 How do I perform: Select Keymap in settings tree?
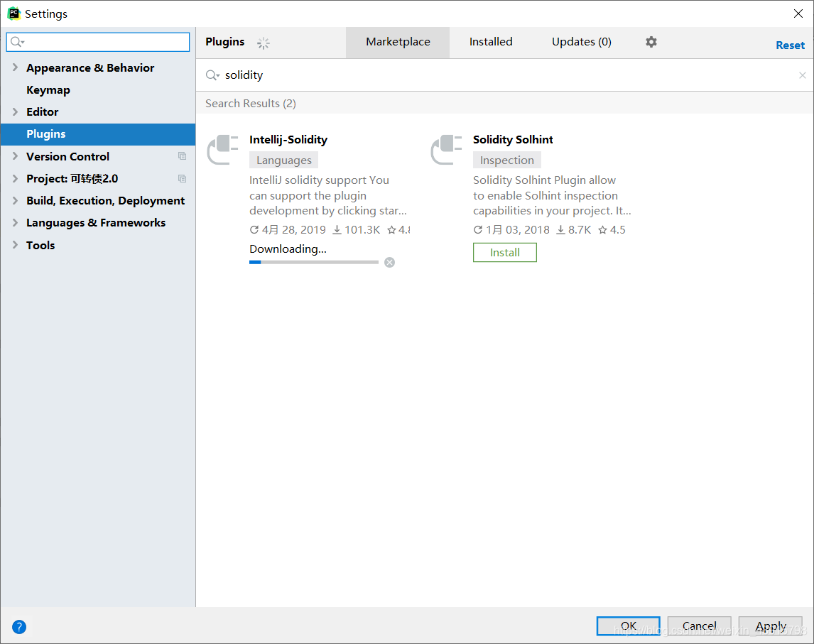point(48,89)
